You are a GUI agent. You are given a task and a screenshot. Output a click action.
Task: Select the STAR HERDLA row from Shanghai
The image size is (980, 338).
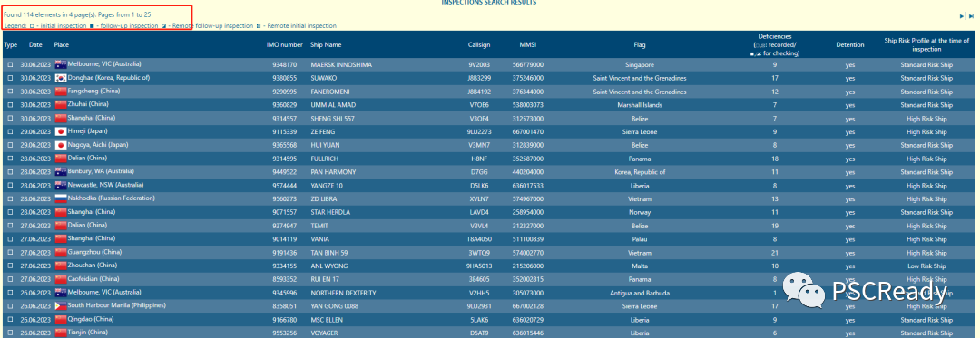[490, 212]
